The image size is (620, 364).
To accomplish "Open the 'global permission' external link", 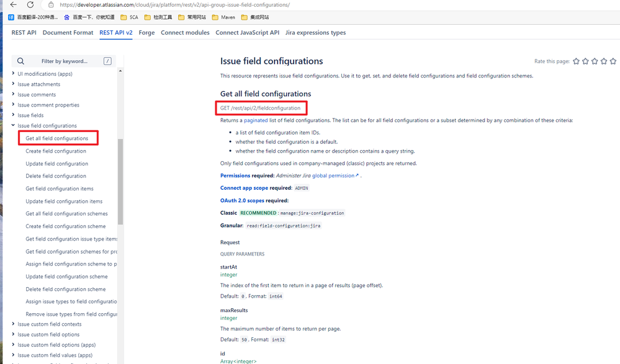I will [335, 175].
